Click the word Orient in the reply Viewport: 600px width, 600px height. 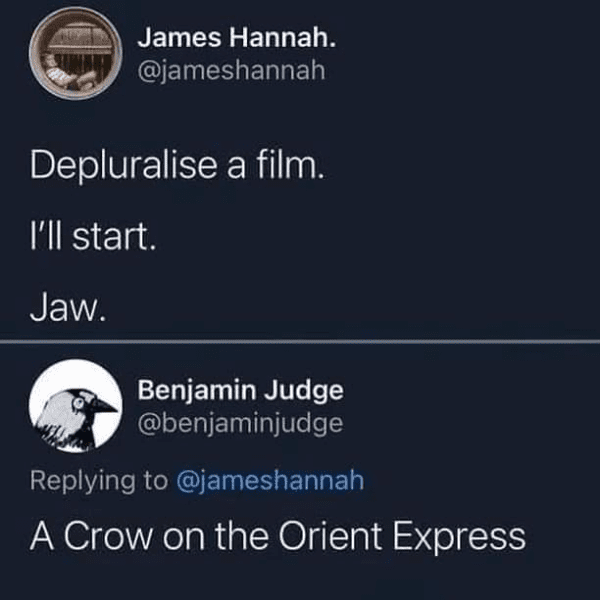pos(330,536)
